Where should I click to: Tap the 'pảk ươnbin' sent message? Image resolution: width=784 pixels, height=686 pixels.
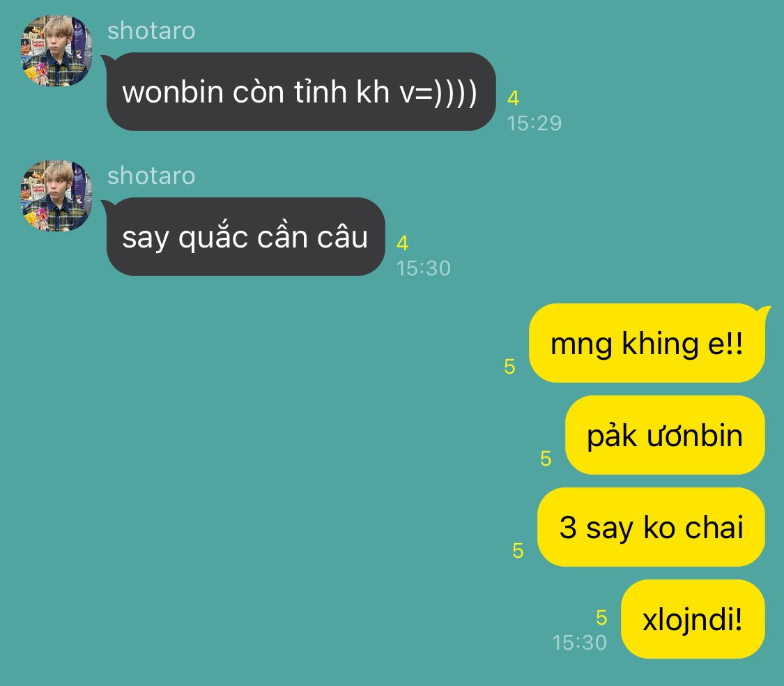coord(665,435)
